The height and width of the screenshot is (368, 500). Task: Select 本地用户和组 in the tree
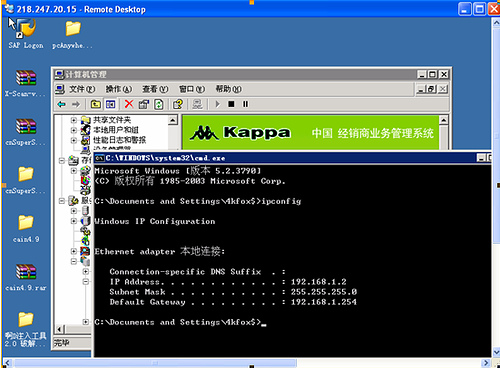point(115,130)
